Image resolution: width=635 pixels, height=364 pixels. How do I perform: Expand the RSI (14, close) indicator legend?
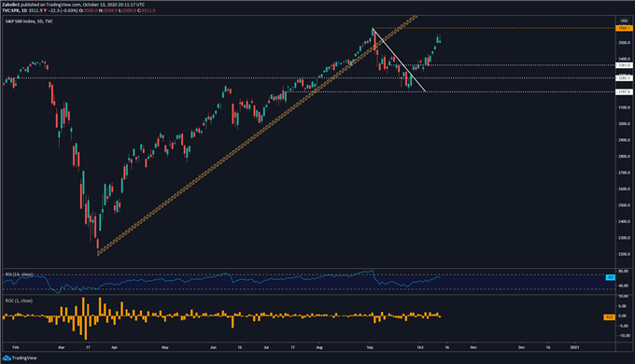click(19, 274)
